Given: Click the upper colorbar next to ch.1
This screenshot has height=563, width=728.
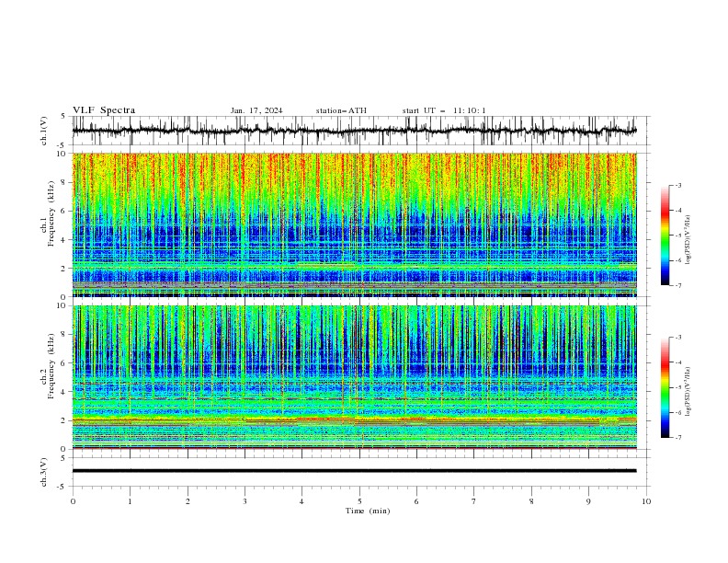Looking at the screenshot, I should pos(665,236).
